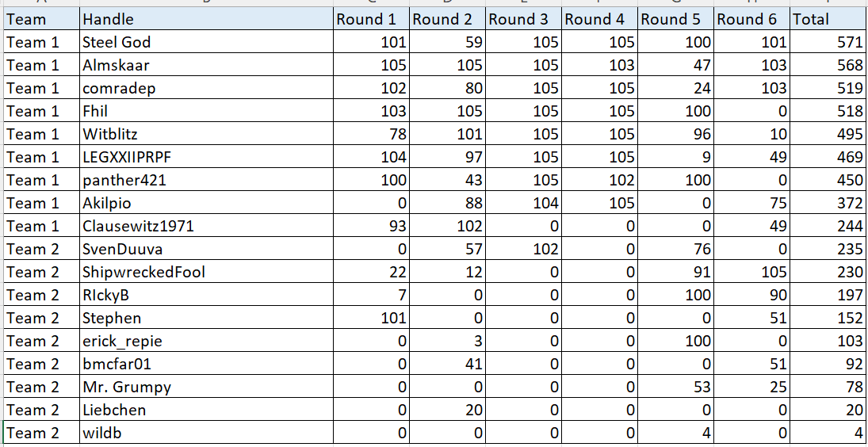Select Akilpio's Round 6 score of 75
868x447 pixels.
click(x=751, y=203)
